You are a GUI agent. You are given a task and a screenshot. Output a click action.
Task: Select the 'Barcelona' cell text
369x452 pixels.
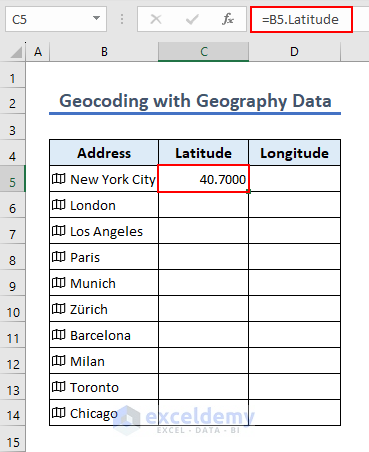(100, 335)
